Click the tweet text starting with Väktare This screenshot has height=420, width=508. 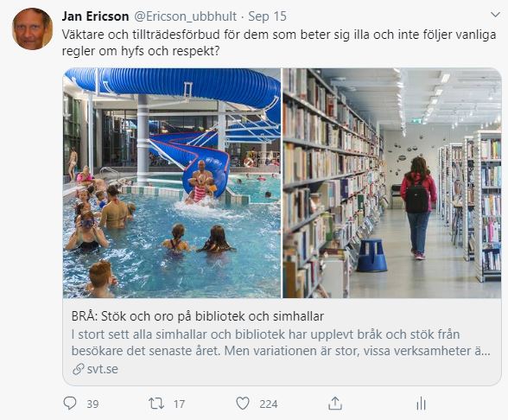(x=279, y=43)
